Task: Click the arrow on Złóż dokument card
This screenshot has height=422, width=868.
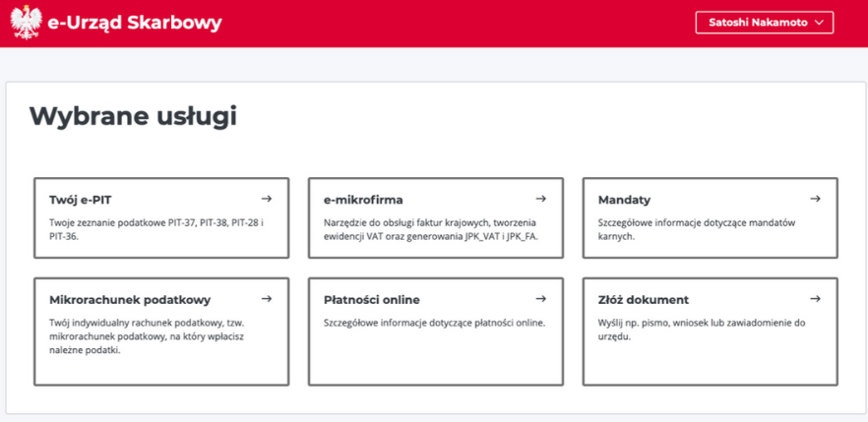Action: click(x=815, y=299)
